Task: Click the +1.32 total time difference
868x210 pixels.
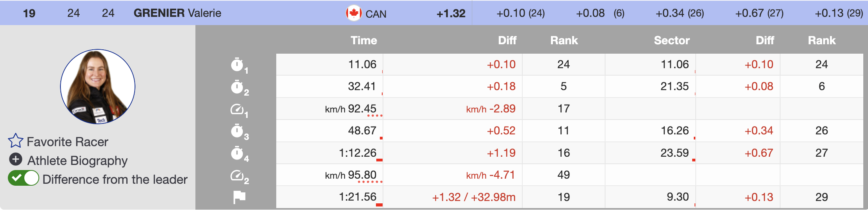Action: click(451, 13)
